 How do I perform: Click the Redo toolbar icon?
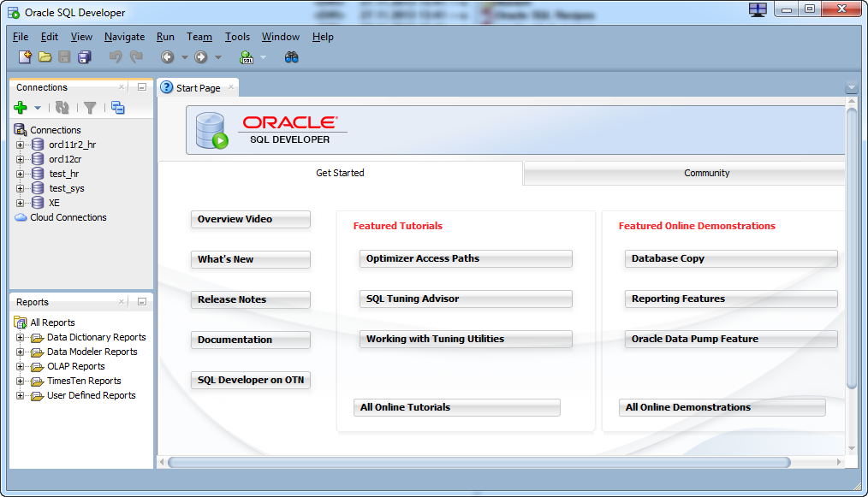pos(136,56)
